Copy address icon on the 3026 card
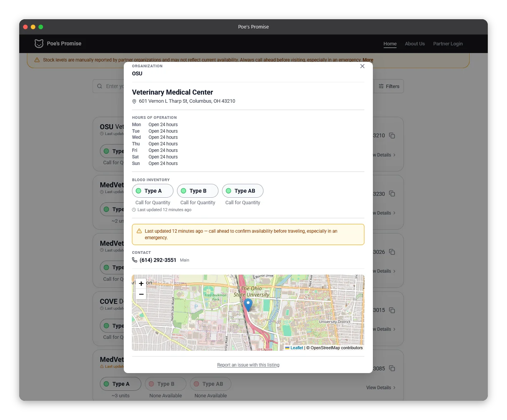 392,252
